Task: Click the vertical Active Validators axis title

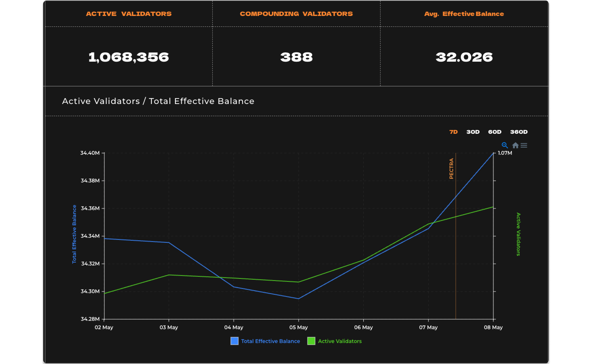Action: click(518, 234)
